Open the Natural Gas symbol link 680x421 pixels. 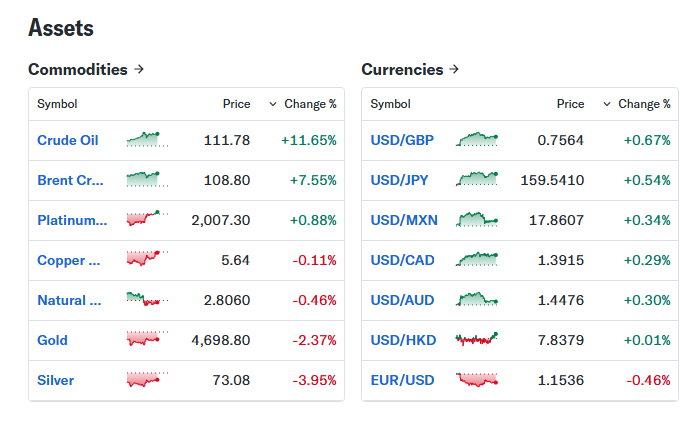69,300
